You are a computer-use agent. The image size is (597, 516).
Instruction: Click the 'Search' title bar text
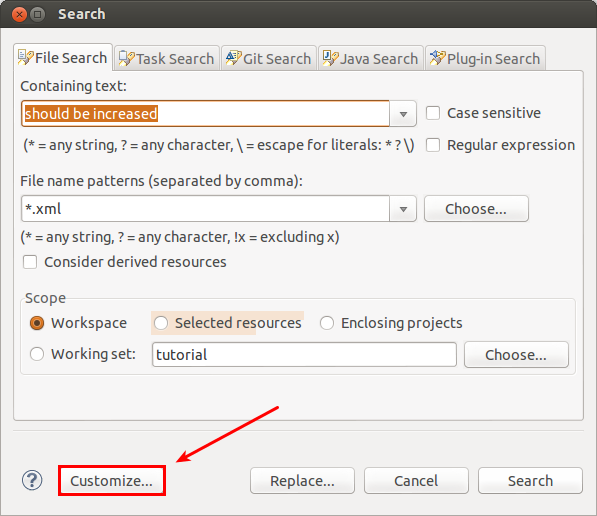pyautogui.click(x=81, y=14)
